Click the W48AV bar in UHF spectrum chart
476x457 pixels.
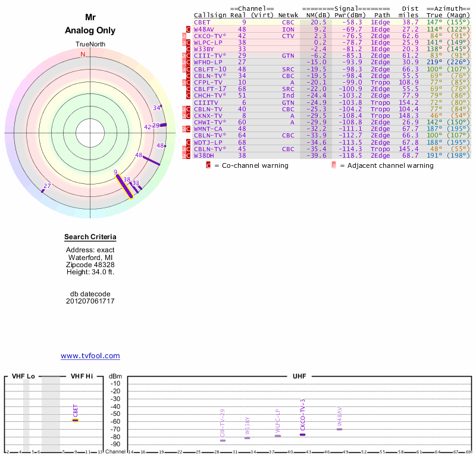[339, 429]
